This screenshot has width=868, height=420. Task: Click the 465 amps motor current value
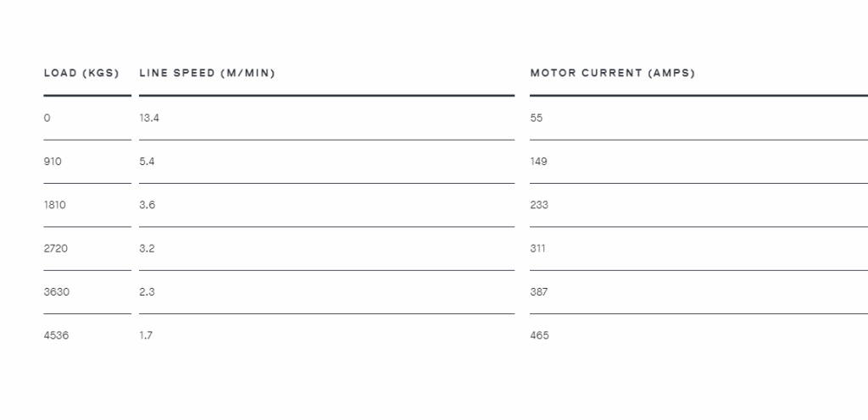pos(540,335)
